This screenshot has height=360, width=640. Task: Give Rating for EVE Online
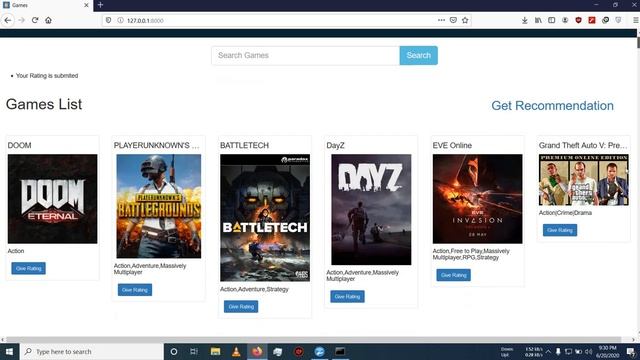pos(453,275)
